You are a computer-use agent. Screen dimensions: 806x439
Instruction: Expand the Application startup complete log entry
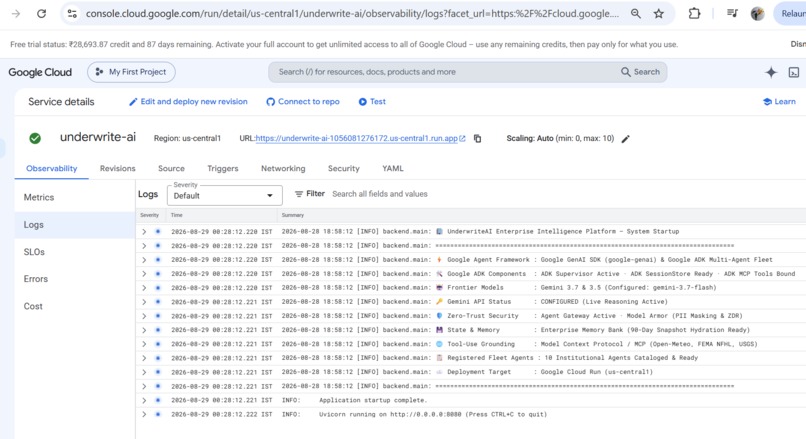pyautogui.click(x=144, y=400)
